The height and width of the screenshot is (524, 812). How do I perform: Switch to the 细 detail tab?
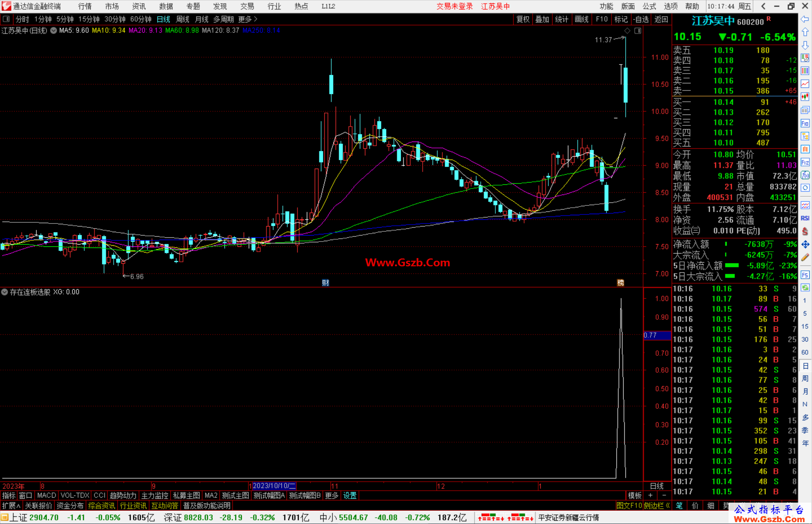[711, 506]
